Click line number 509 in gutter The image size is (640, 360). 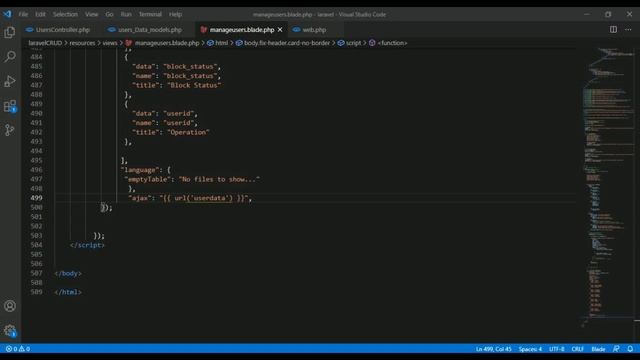click(x=36, y=292)
